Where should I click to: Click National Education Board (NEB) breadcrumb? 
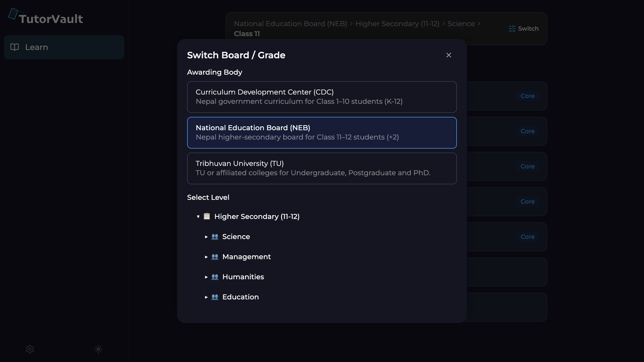coord(291,24)
